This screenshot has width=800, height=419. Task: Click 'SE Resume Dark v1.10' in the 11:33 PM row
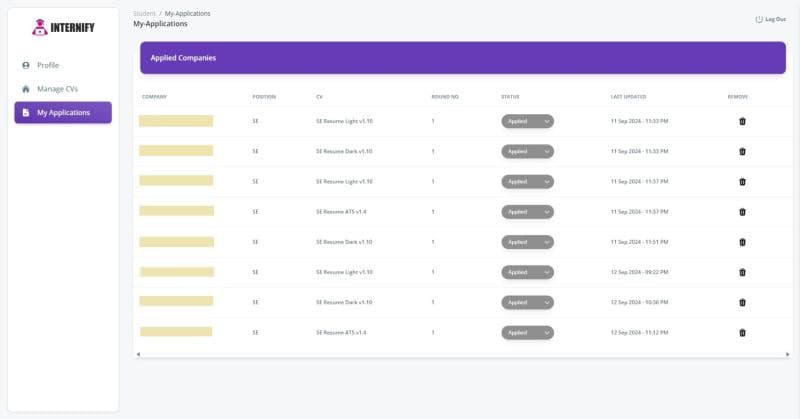[x=344, y=152]
